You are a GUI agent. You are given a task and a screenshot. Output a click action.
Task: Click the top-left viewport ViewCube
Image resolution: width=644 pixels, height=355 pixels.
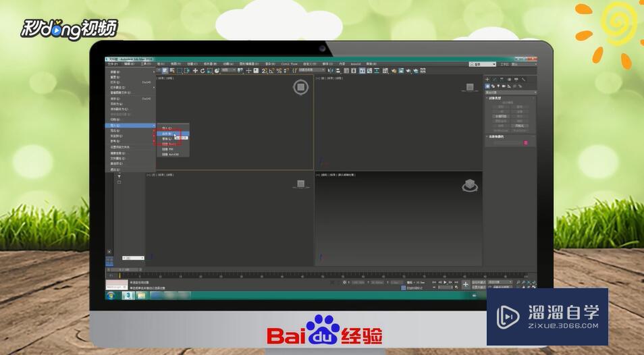(x=300, y=87)
